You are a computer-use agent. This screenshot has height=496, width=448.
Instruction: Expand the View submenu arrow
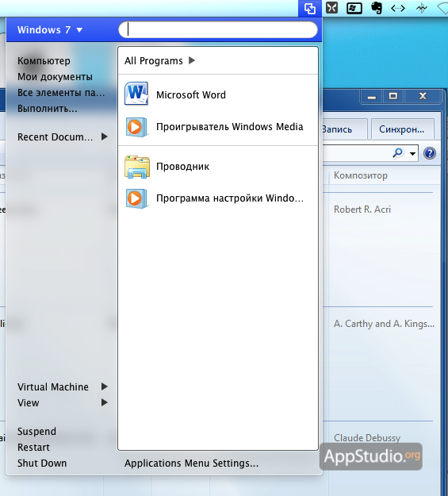105,402
